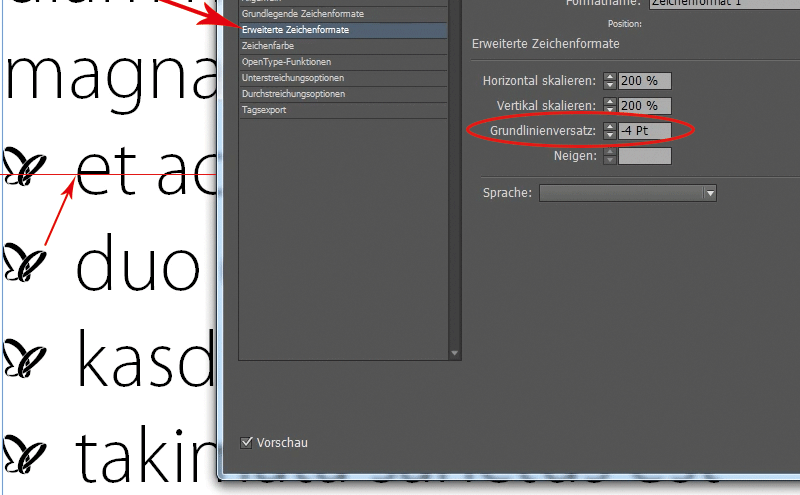Click the Neigen value field

coord(645,156)
